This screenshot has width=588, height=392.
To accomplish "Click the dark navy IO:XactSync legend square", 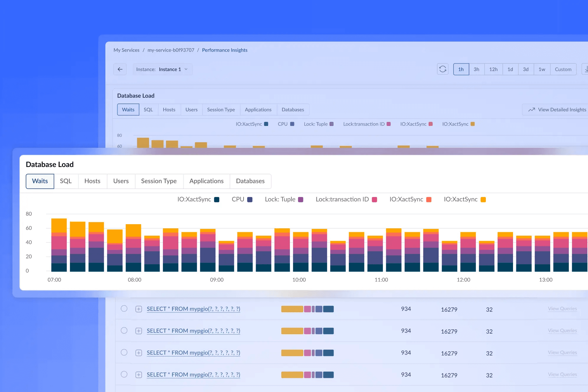I will tap(217, 200).
